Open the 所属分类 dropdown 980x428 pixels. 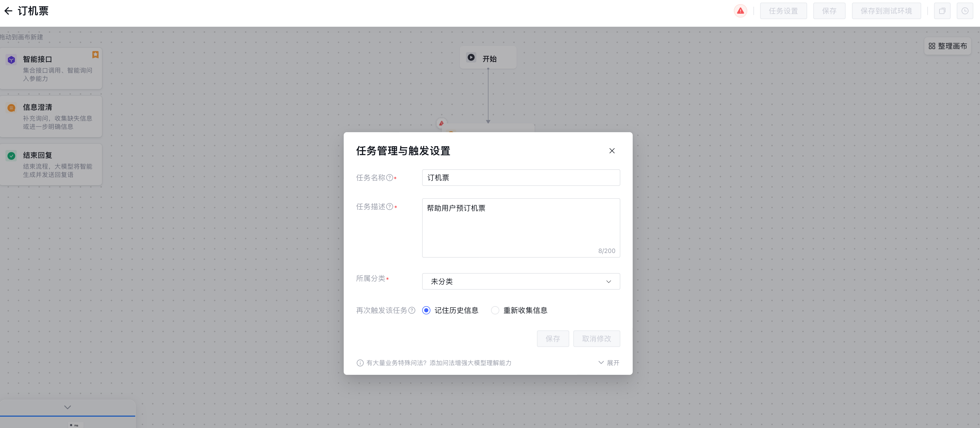pos(520,282)
